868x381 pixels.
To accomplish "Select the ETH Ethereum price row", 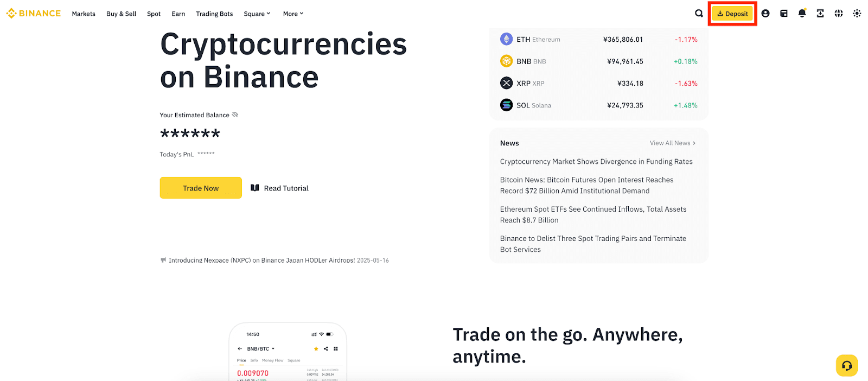I will (598, 40).
